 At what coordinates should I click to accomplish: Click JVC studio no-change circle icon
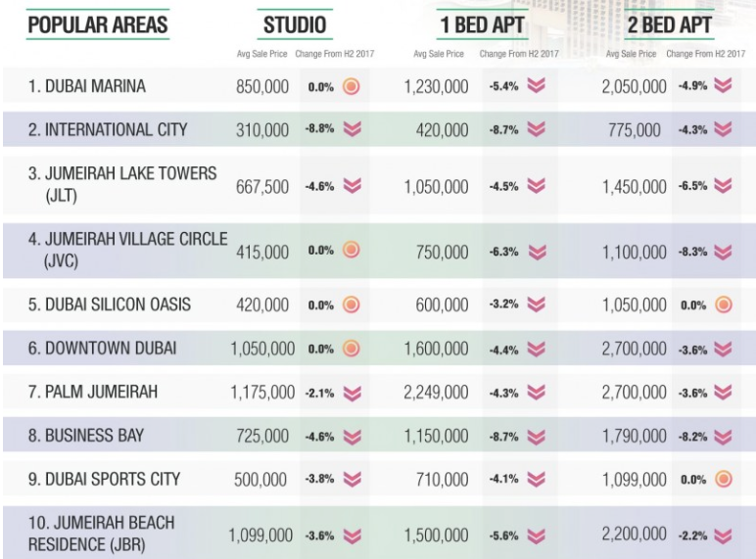351,252
